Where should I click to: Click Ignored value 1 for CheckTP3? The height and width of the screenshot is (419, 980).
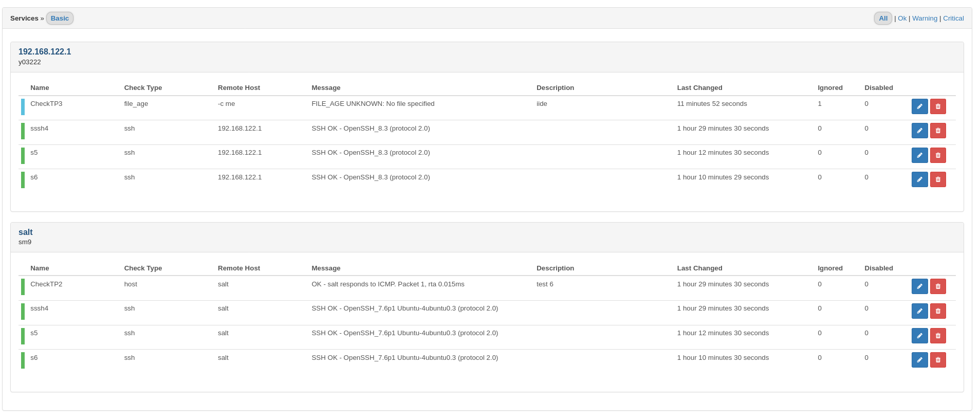coord(820,104)
